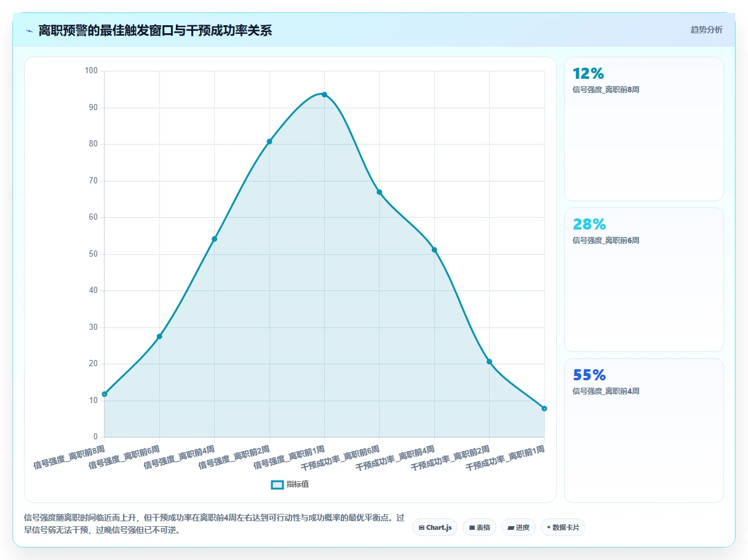
Task: Click the y-axis value 100
Action: click(92, 71)
